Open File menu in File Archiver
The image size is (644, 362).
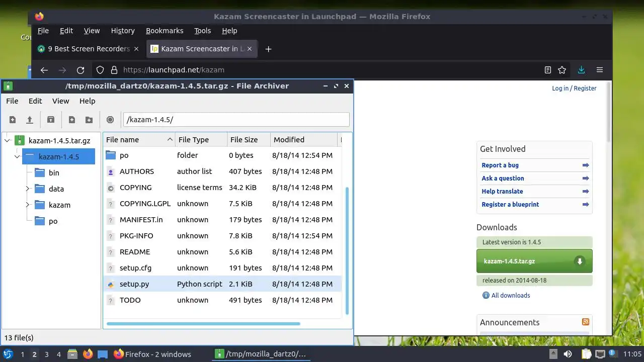12,101
